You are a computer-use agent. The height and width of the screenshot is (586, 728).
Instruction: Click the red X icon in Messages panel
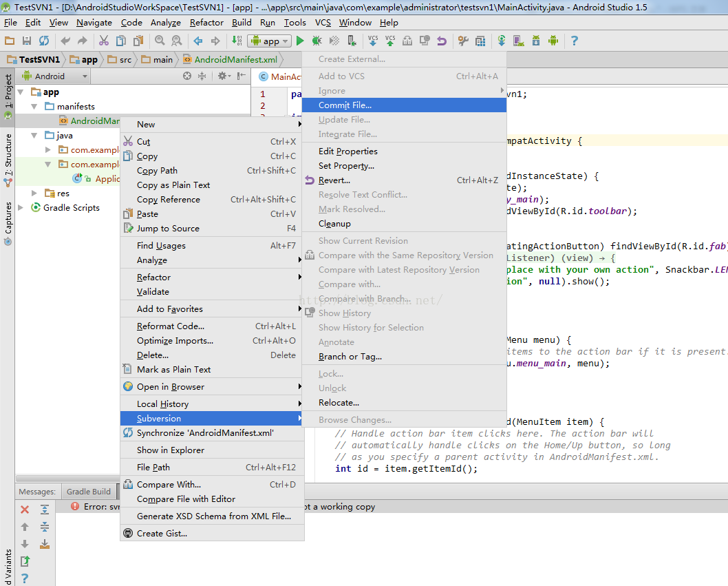(25, 510)
